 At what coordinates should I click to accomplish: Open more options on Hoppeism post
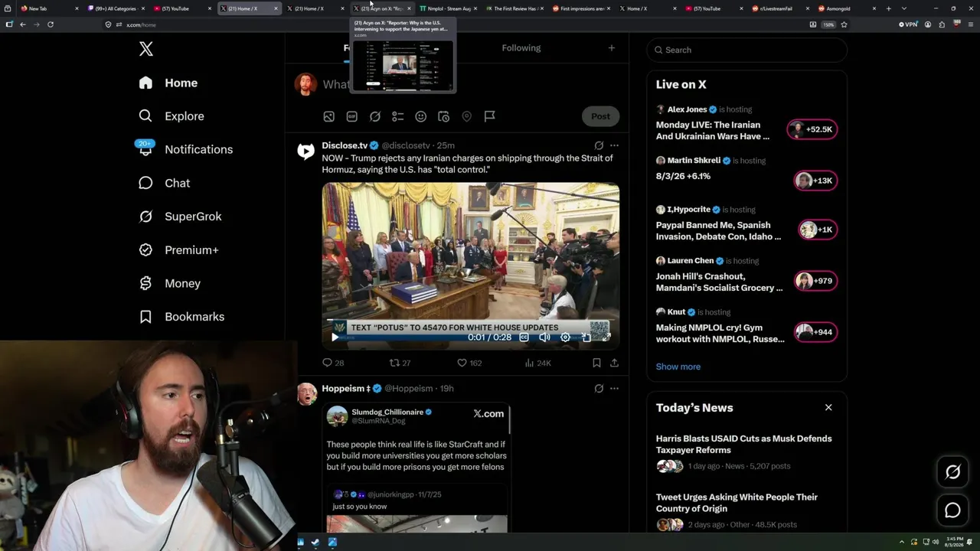[614, 389]
